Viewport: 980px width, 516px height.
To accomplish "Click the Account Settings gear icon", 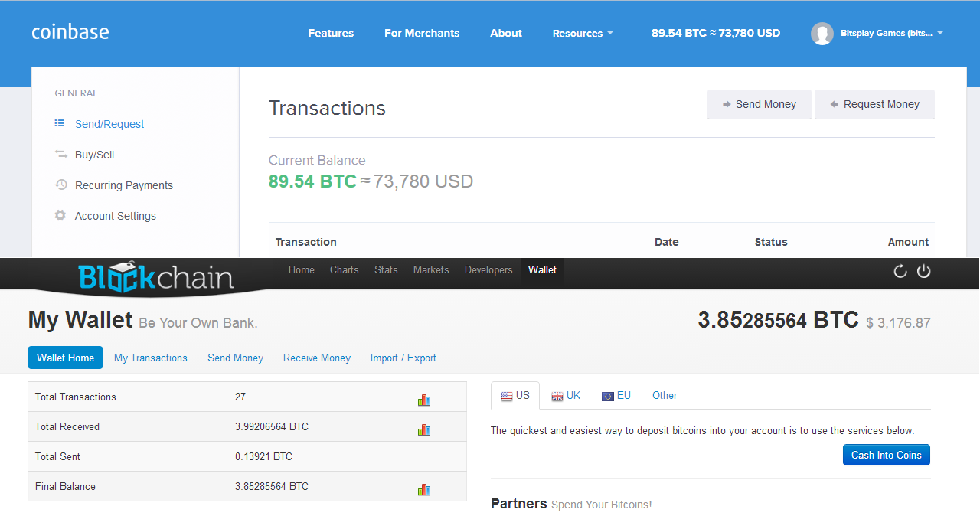I will tap(60, 215).
